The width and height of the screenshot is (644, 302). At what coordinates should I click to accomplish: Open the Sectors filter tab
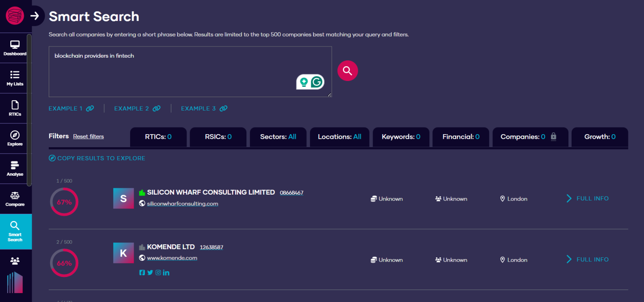(278, 137)
